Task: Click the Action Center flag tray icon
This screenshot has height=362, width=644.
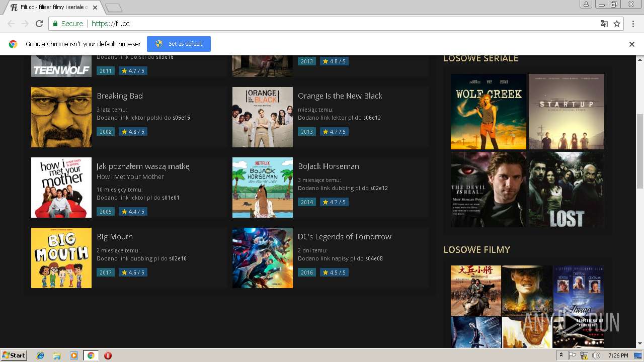Action: [x=572, y=355]
